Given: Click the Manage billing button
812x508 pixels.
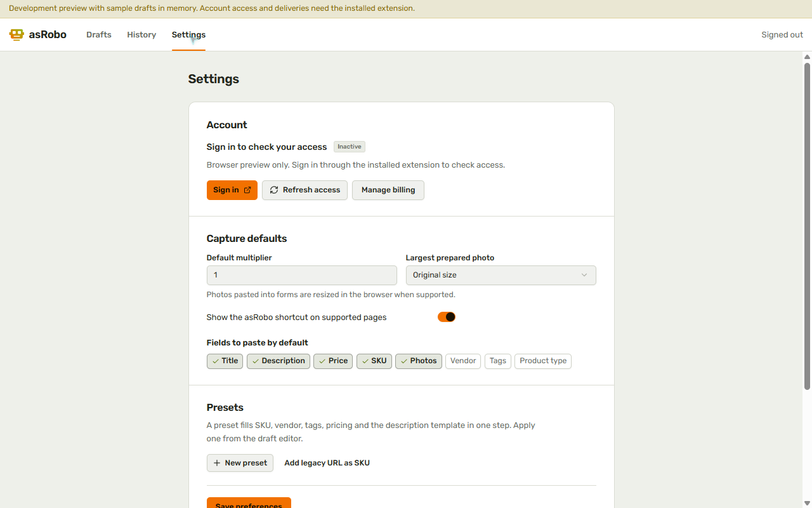Looking at the screenshot, I should 388,190.
